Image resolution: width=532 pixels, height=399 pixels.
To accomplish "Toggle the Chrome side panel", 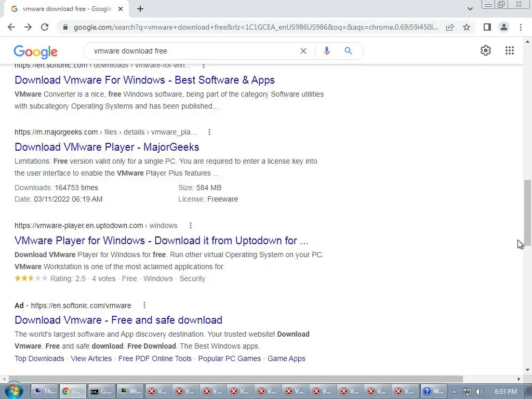I will pyautogui.click(x=487, y=27).
